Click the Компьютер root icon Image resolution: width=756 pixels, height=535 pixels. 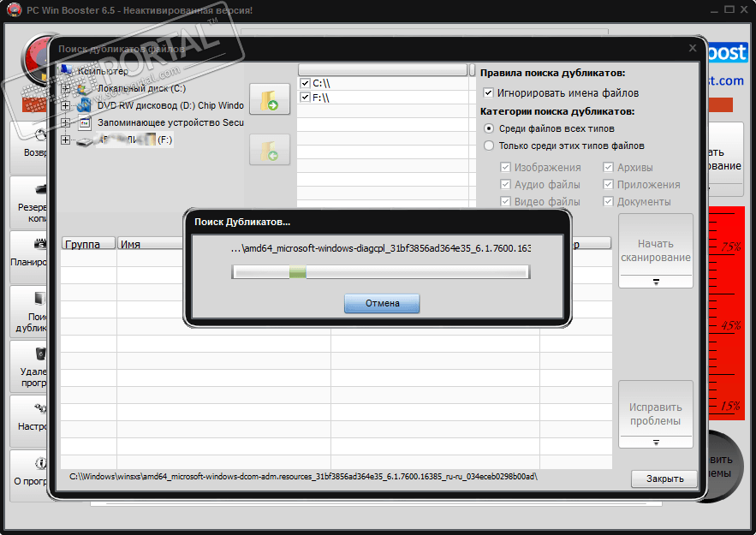[66, 70]
